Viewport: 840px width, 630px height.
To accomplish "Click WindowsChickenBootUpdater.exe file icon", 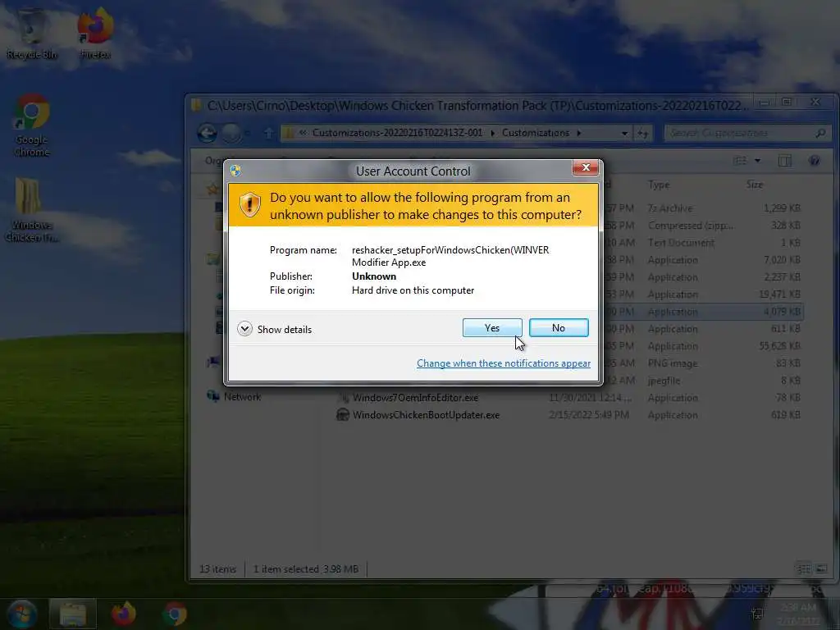I will click(343, 414).
